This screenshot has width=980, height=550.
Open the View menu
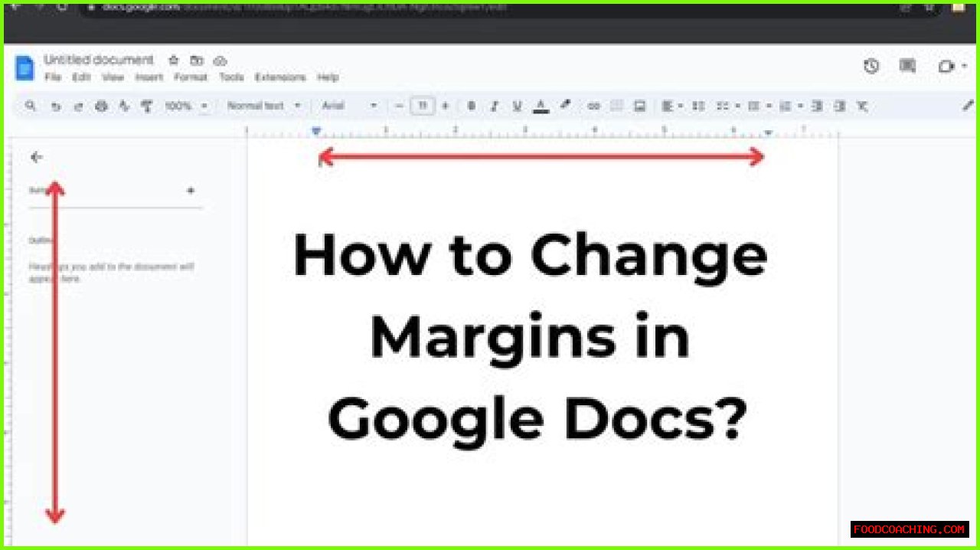tap(113, 77)
